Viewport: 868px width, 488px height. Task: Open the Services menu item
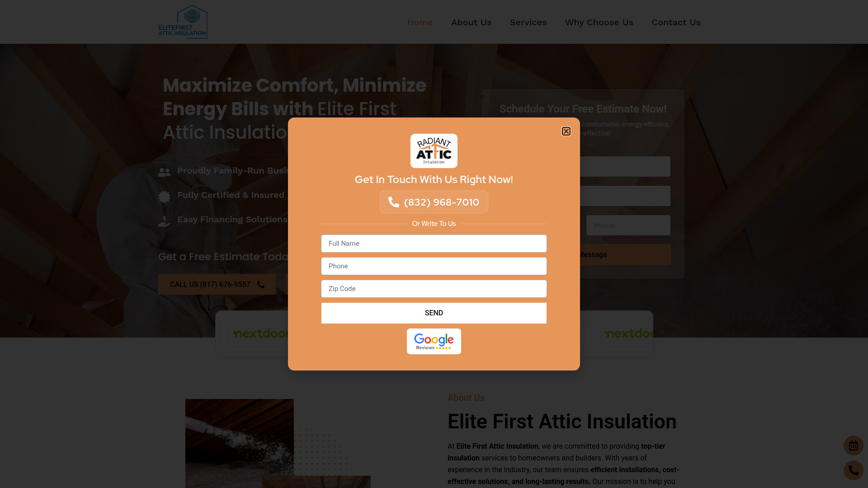[x=528, y=23]
